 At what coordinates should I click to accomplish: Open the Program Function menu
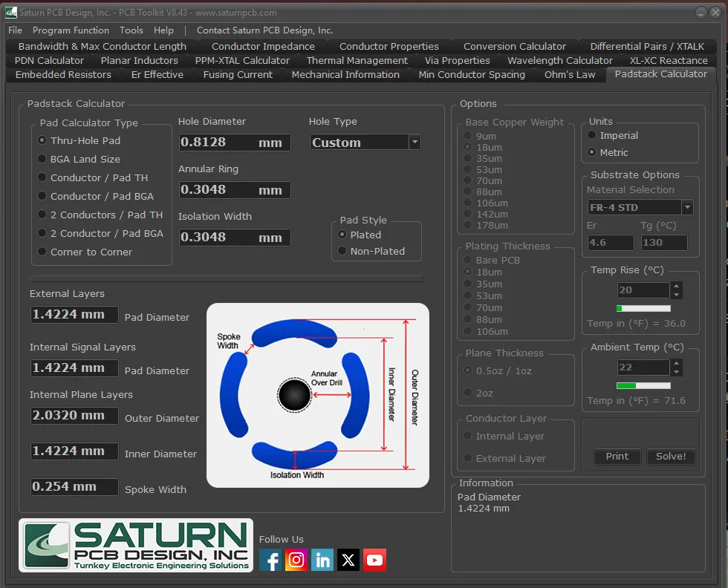[x=71, y=30]
